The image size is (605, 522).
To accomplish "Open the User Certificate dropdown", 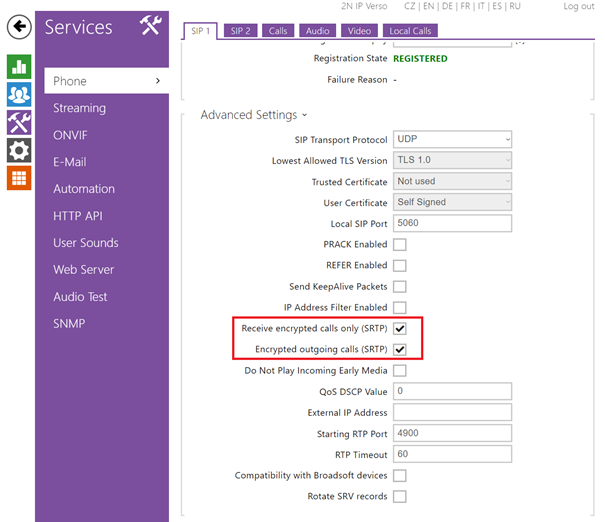I will tap(452, 202).
